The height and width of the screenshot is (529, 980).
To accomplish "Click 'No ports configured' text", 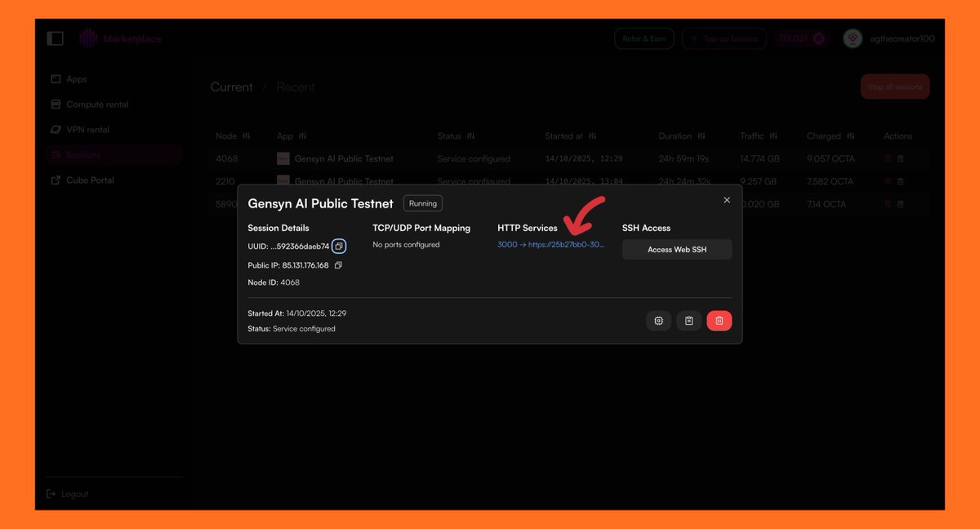I will click(x=406, y=245).
